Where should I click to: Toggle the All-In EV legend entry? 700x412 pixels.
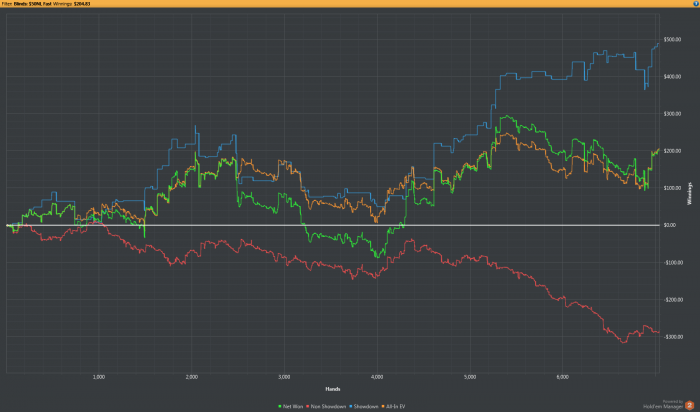[x=393, y=407]
